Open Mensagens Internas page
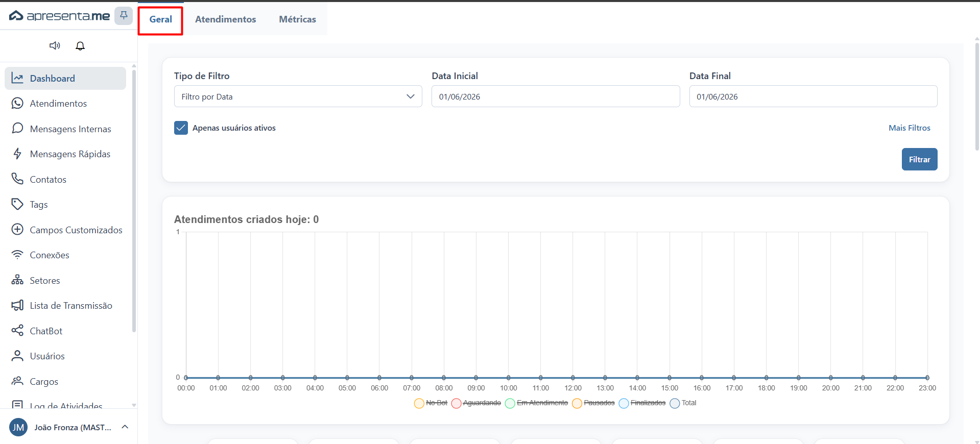980x444 pixels. point(65,129)
